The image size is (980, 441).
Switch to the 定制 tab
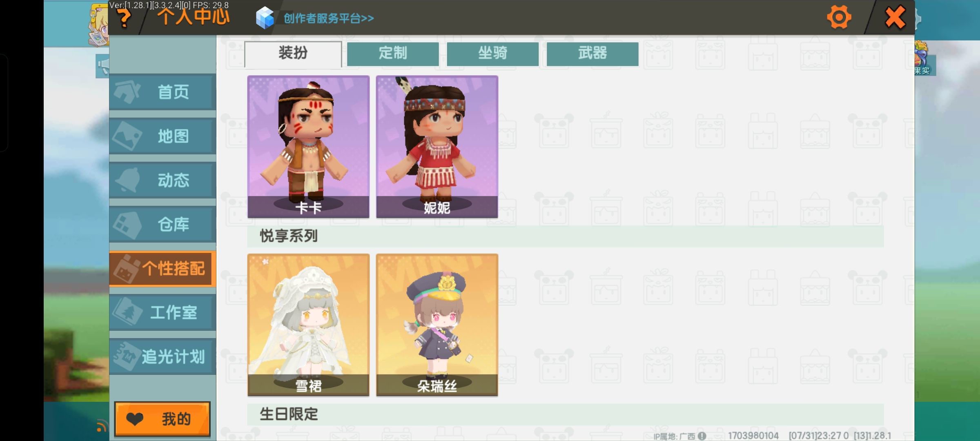click(393, 53)
